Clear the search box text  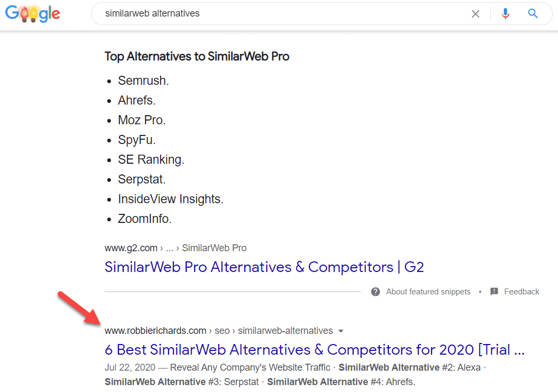[475, 14]
